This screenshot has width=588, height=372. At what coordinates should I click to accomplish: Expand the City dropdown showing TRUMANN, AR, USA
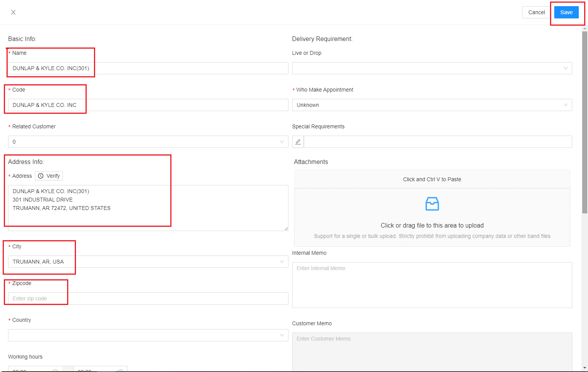tap(148, 262)
